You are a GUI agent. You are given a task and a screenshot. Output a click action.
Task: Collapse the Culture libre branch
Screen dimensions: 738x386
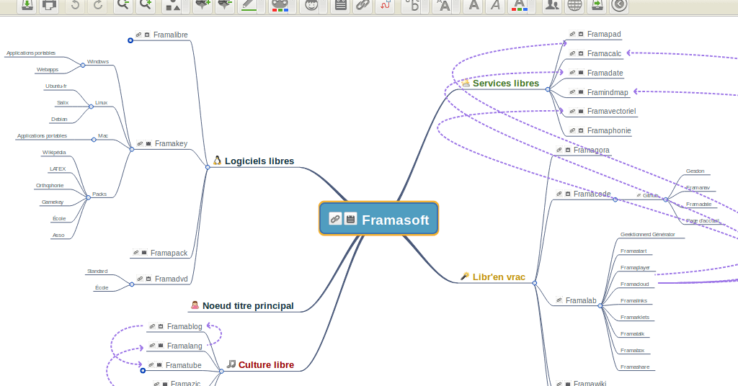point(221,371)
